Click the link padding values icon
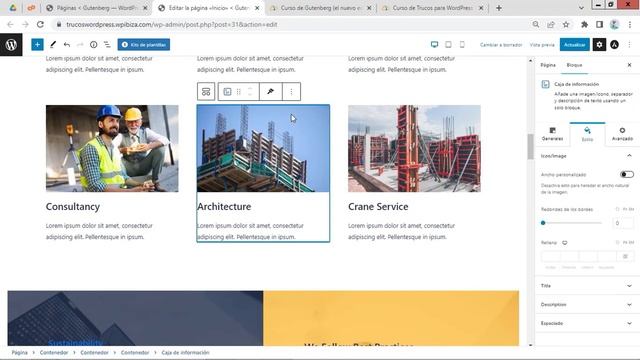Viewport: 640px width, 360px height. click(625, 256)
